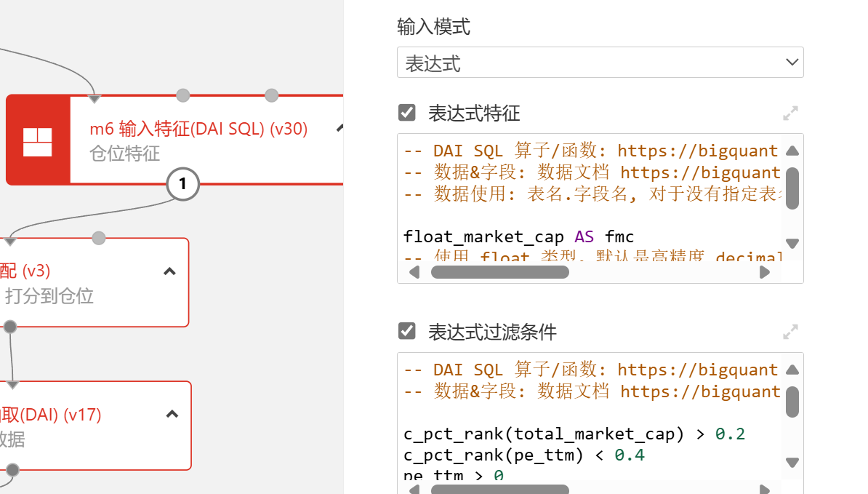
Task: Click the middle input port on m6 module
Action: (183, 95)
